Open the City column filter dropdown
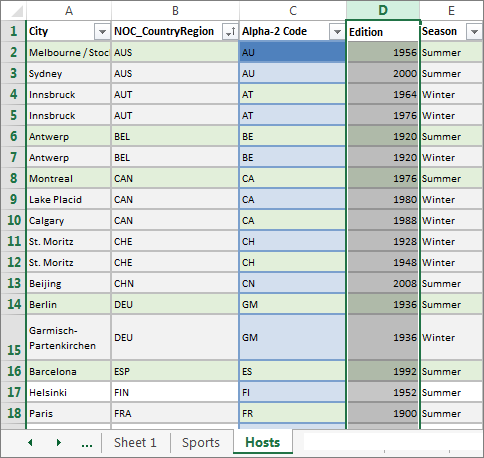Image resolution: width=484 pixels, height=458 pixels. coord(102,32)
